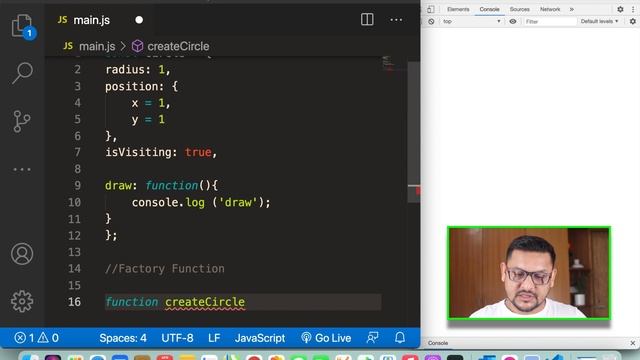Show additional views ellipsis in activity bar
The height and width of the screenshot is (360, 640).
click(22, 169)
